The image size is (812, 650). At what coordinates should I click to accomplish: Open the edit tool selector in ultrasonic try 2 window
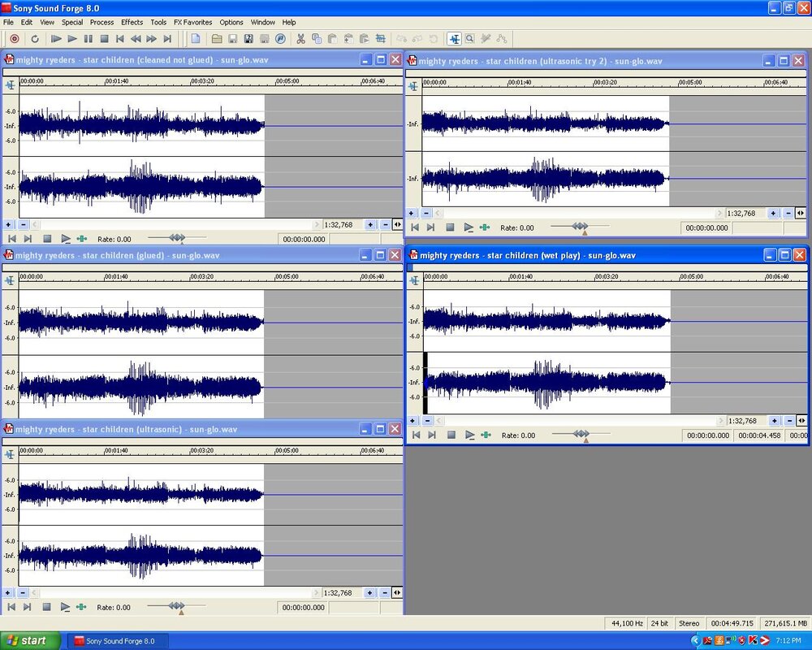pos(413,87)
